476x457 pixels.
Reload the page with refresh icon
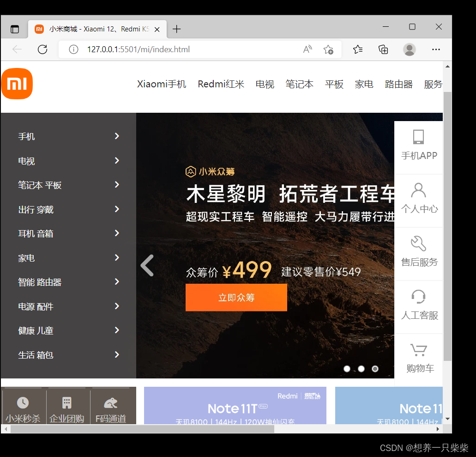tap(42, 49)
